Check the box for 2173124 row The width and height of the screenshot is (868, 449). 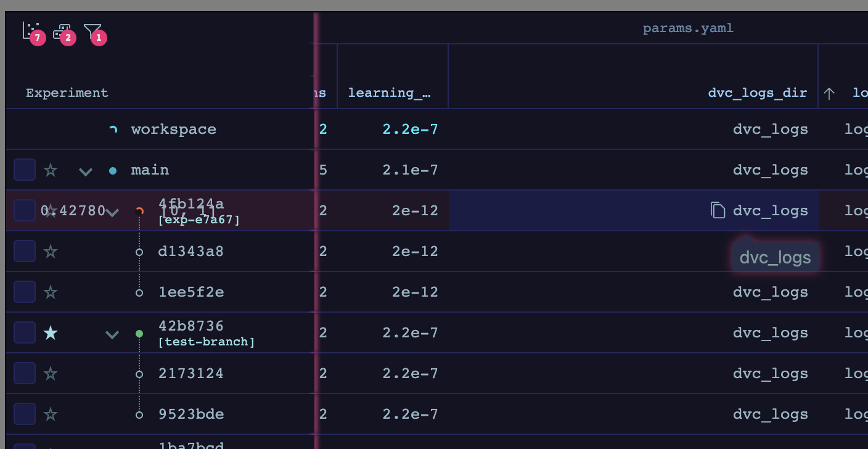(x=25, y=373)
